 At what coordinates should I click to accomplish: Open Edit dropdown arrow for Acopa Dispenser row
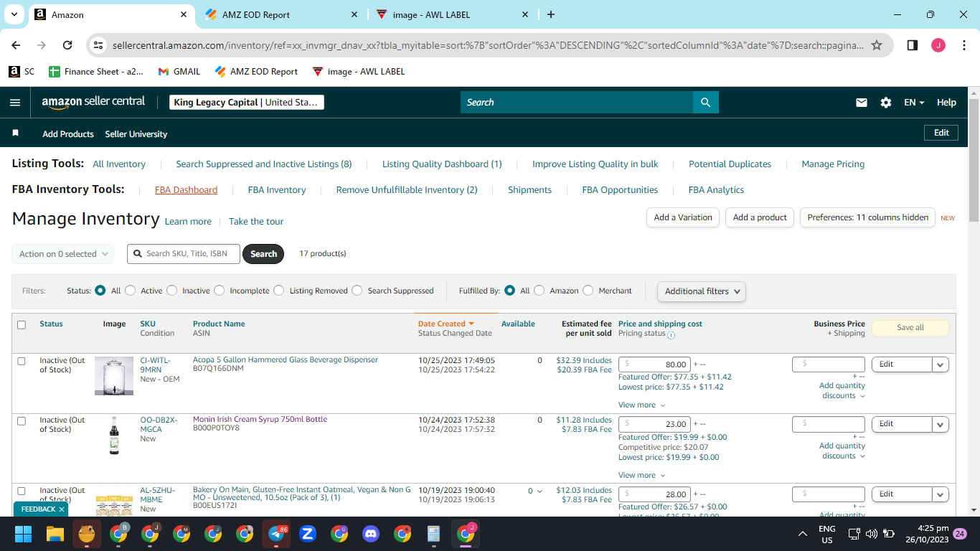point(941,364)
